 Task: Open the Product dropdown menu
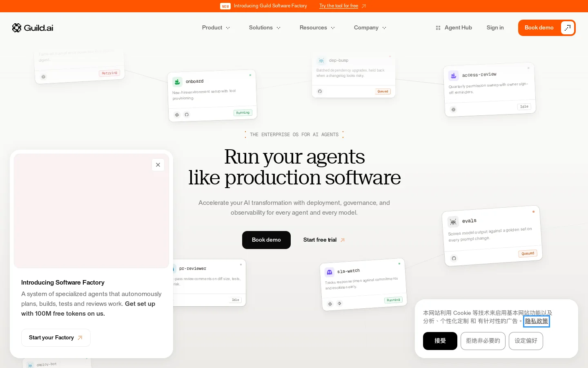point(216,28)
